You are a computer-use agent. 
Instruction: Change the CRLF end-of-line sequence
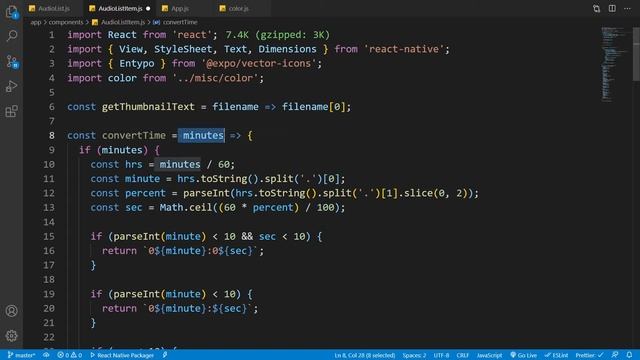(462, 355)
